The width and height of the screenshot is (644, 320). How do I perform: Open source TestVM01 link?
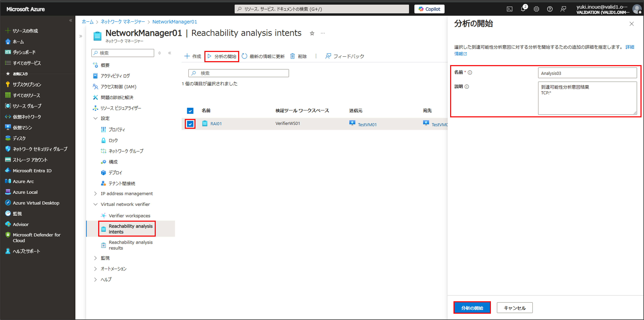[367, 125]
